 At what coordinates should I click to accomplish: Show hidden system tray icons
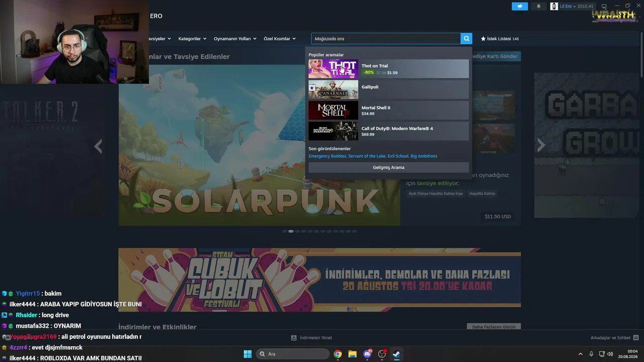click(580, 354)
